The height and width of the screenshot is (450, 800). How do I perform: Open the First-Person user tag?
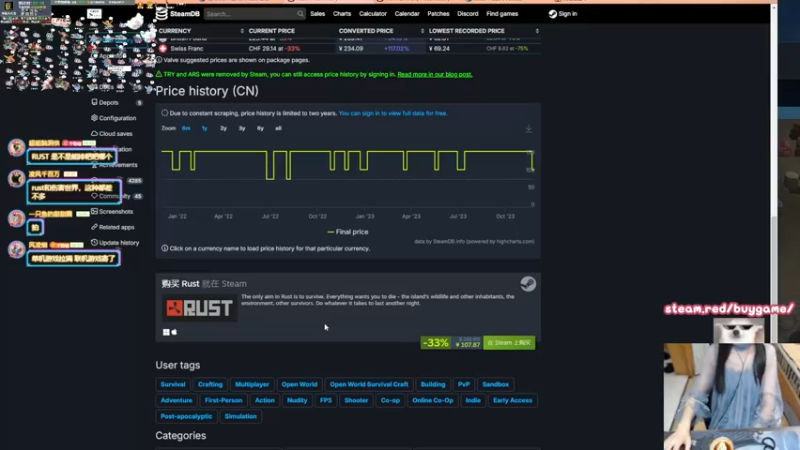[x=223, y=400]
